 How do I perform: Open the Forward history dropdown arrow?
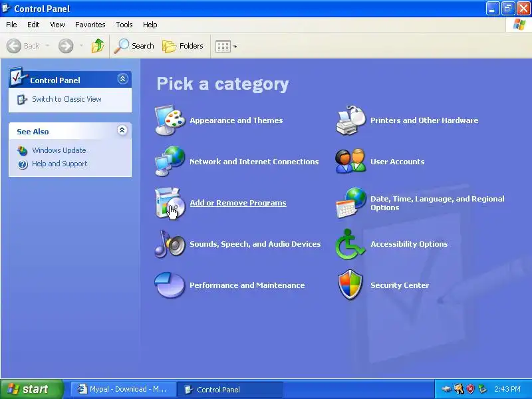(81, 45)
